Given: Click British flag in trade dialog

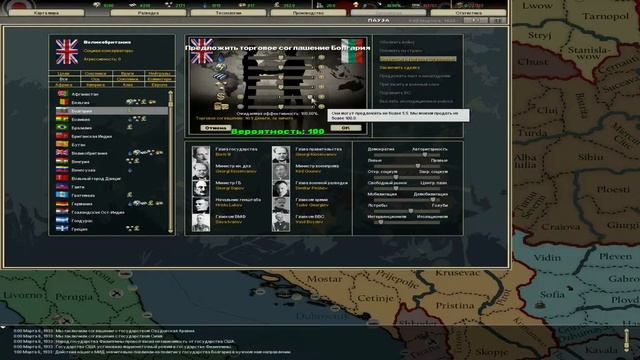Looking at the screenshot, I should [x=202, y=51].
